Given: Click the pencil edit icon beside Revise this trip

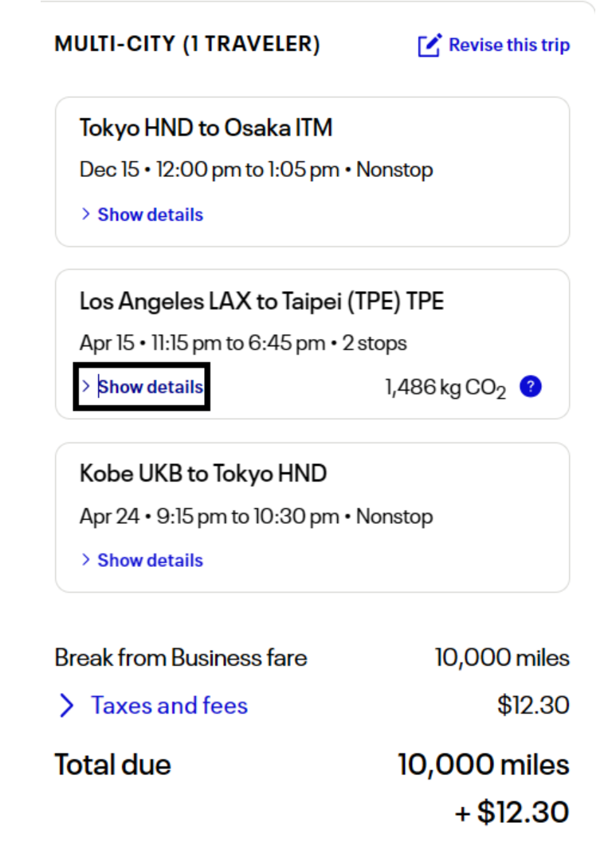Looking at the screenshot, I should pyautogui.click(x=429, y=45).
